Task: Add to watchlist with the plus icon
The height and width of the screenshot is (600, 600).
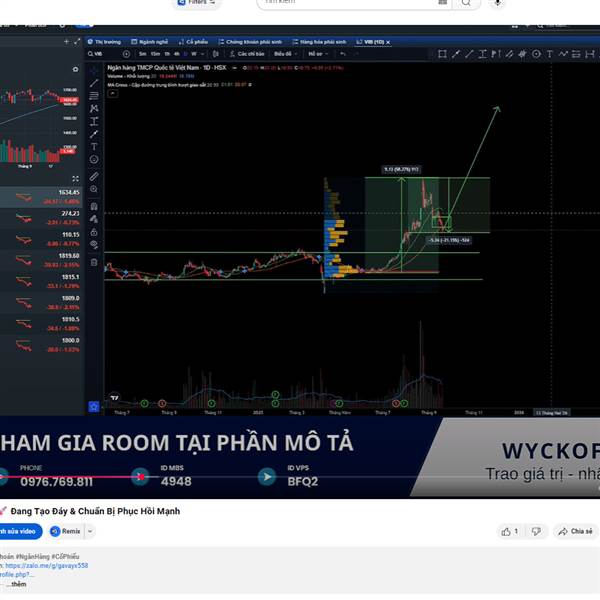Action: 66,41
